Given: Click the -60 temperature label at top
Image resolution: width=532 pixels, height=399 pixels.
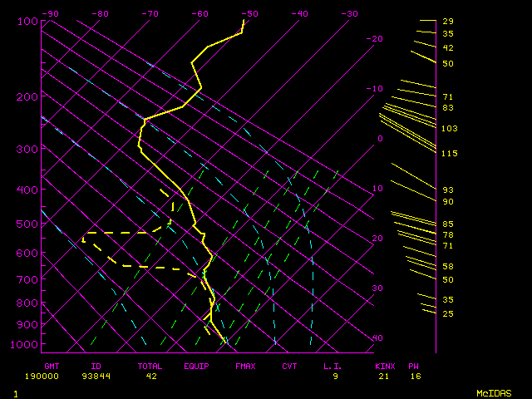Looking at the screenshot, I should coord(199,13).
